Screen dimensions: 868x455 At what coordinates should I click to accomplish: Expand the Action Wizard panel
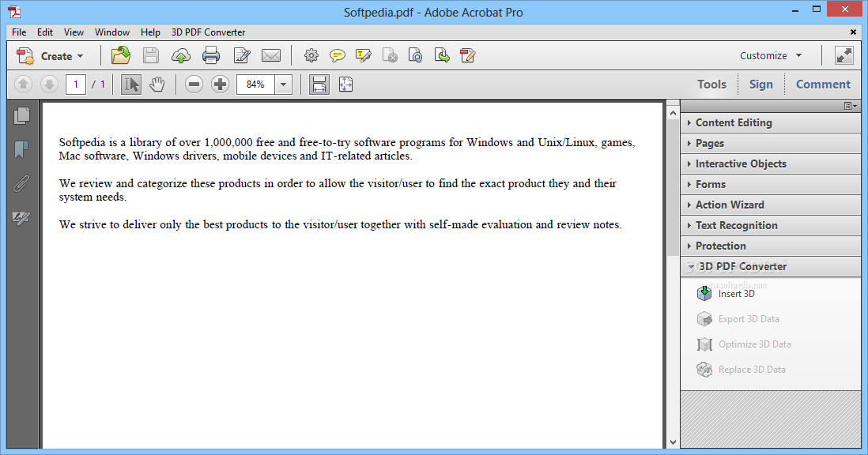[x=771, y=205]
